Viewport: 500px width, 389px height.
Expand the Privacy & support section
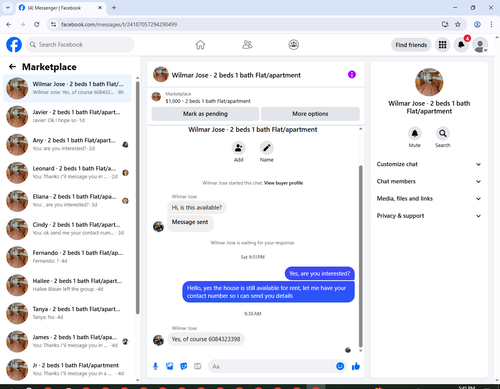pos(429,216)
